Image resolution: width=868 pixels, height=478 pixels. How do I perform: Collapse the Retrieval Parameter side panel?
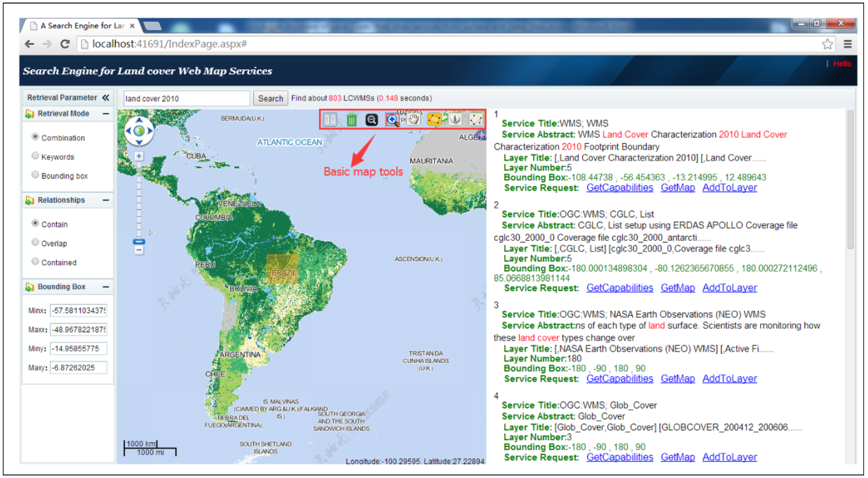pyautogui.click(x=106, y=98)
